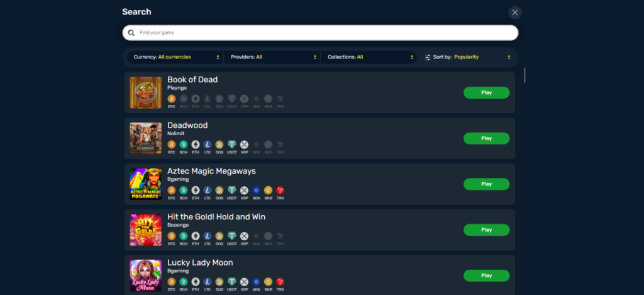Open the Currency filter dropdown
This screenshot has height=295, width=644.
[175, 57]
